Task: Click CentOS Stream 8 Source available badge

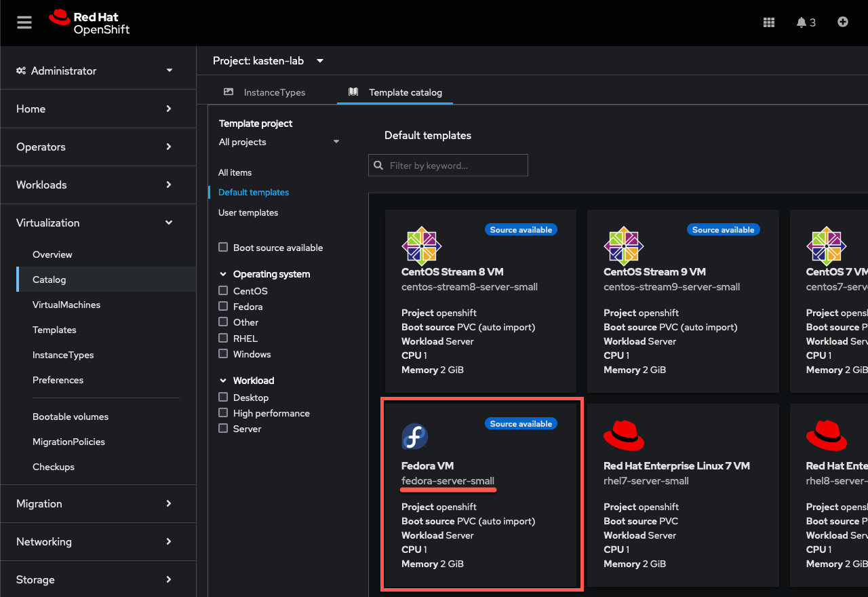Action: pyautogui.click(x=521, y=230)
